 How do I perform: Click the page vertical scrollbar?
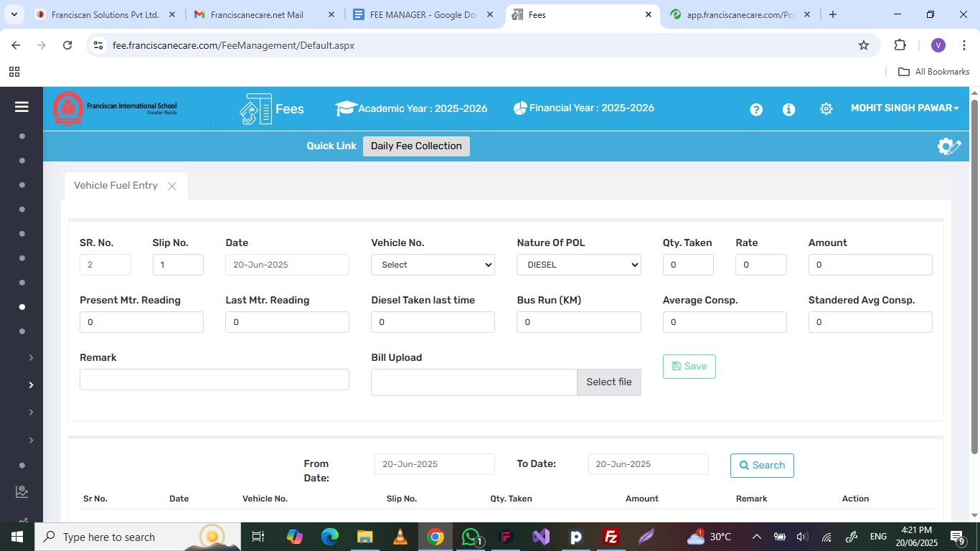click(974, 276)
